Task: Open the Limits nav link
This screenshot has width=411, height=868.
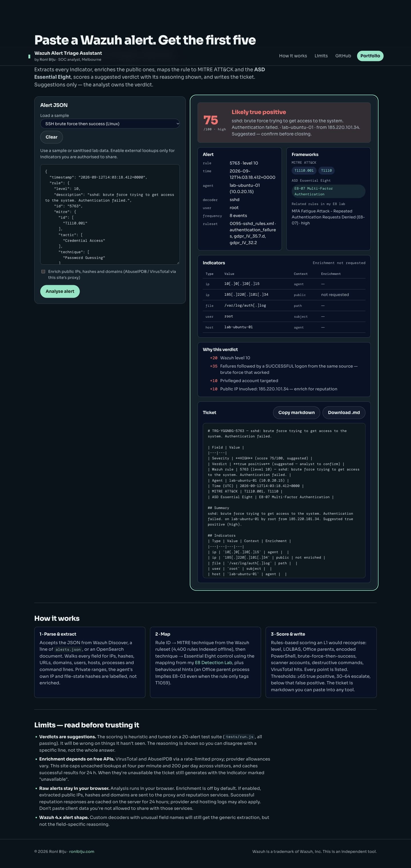Action: pyautogui.click(x=321, y=56)
